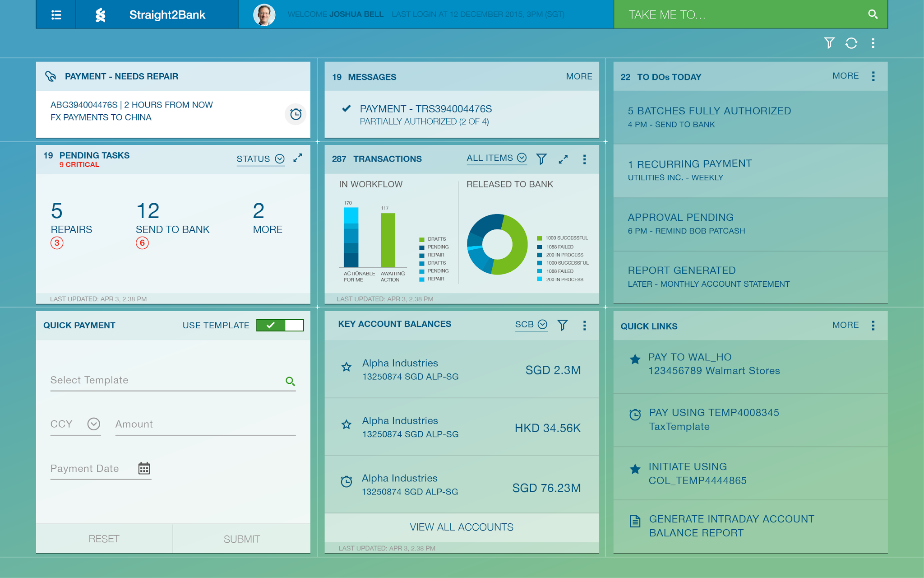924x578 pixels.
Task: Open the hamburger list menu
Action: click(x=56, y=15)
